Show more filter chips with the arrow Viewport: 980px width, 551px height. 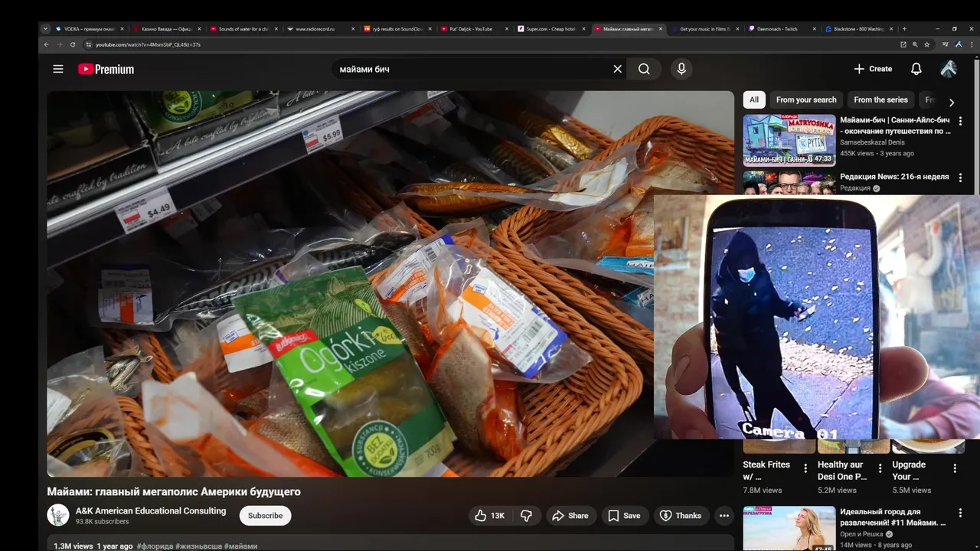click(952, 102)
